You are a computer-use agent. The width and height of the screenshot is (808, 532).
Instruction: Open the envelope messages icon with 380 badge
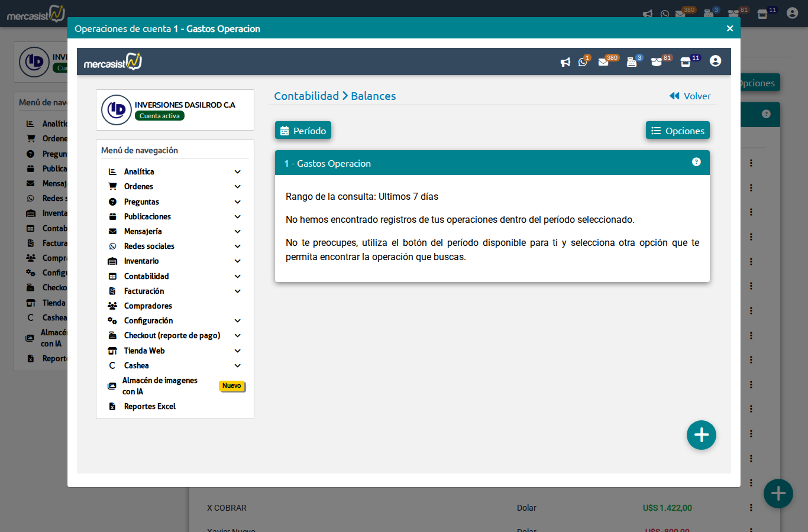(x=603, y=62)
